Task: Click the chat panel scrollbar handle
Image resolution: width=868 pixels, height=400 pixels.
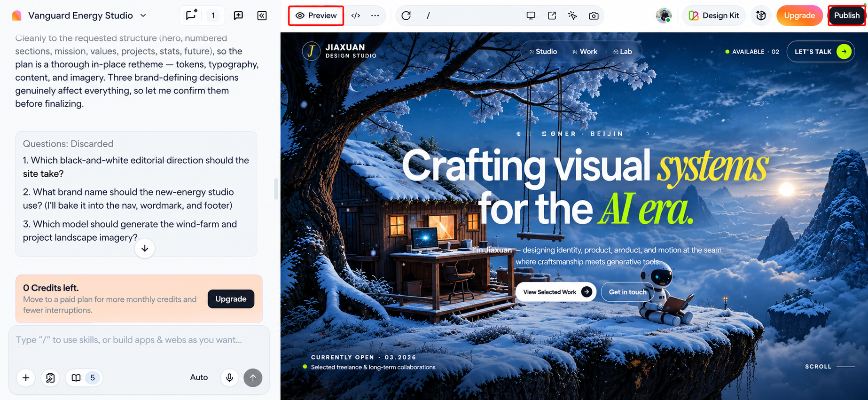Action: [x=276, y=189]
